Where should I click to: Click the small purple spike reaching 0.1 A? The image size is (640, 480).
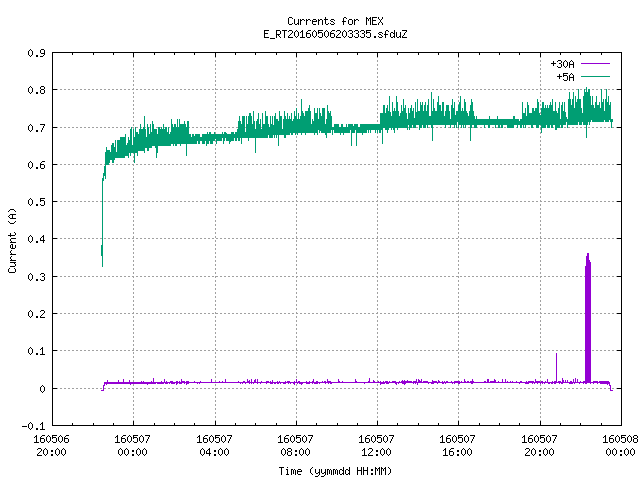pyautogui.click(x=556, y=367)
